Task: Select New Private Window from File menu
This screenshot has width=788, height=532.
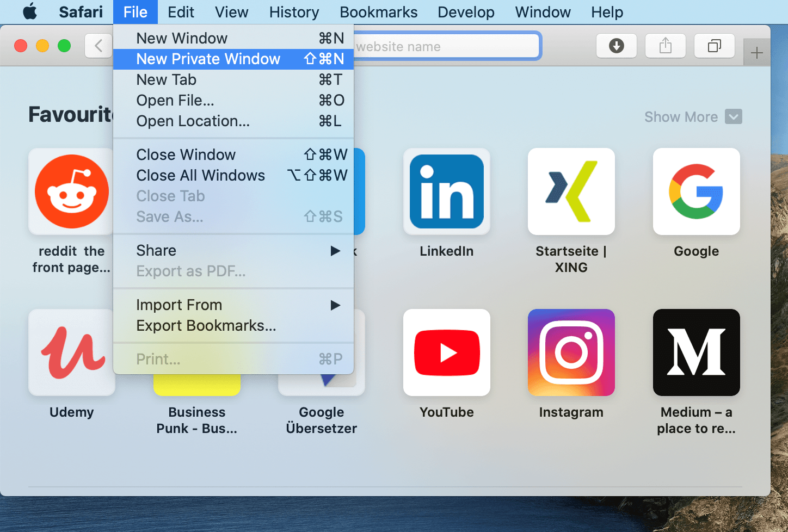Action: (208, 59)
